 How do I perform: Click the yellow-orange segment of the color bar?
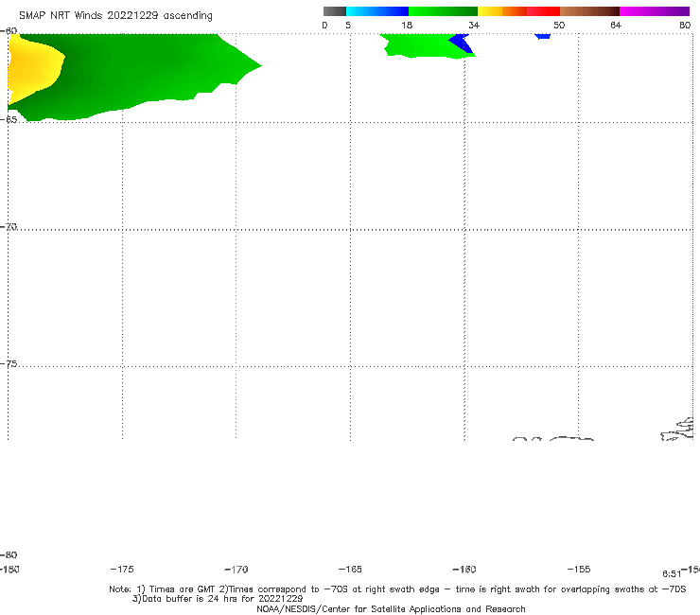pyautogui.click(x=501, y=11)
